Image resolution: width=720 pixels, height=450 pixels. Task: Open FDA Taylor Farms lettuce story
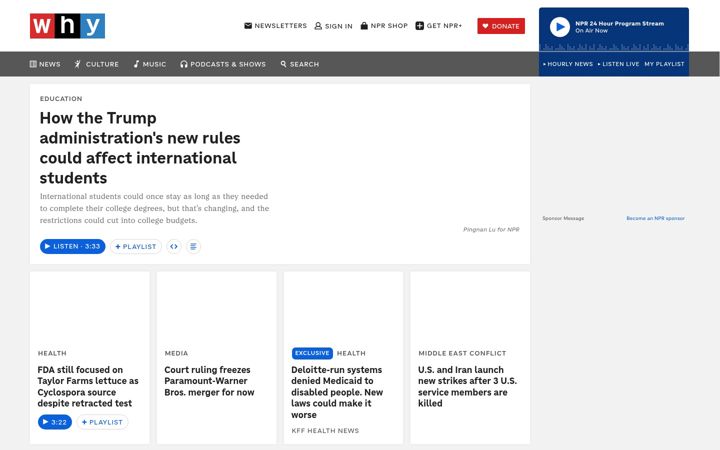[x=88, y=387]
